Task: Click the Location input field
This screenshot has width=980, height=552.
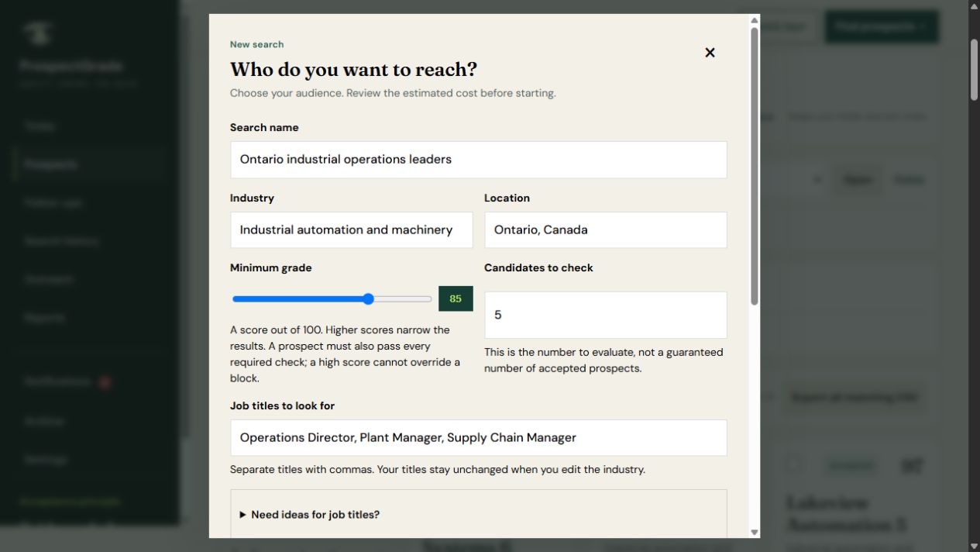Action: coord(605,230)
